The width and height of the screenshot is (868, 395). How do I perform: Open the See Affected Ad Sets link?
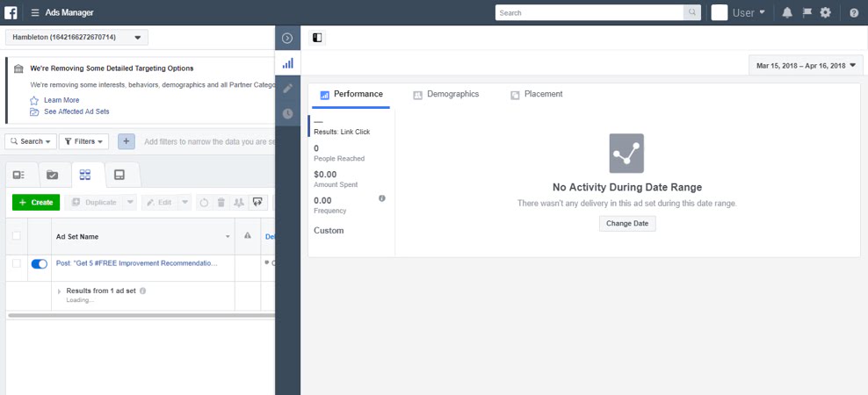[x=76, y=111]
